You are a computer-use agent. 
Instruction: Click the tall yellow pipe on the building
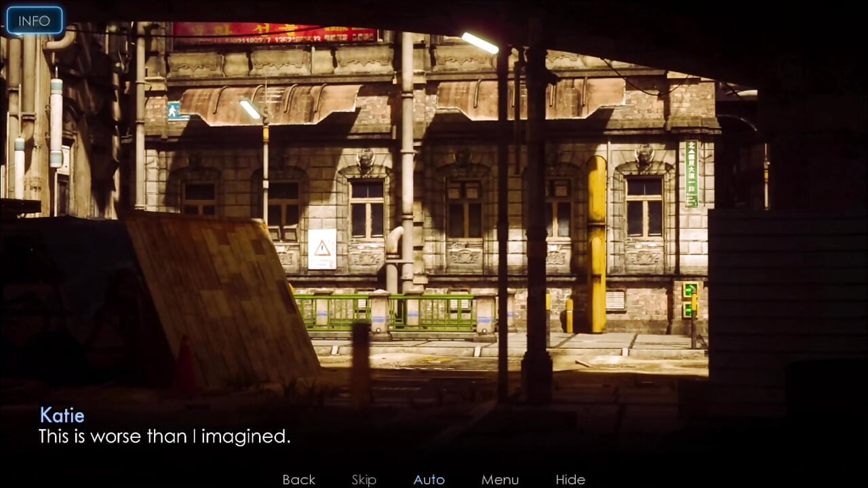[x=597, y=244]
